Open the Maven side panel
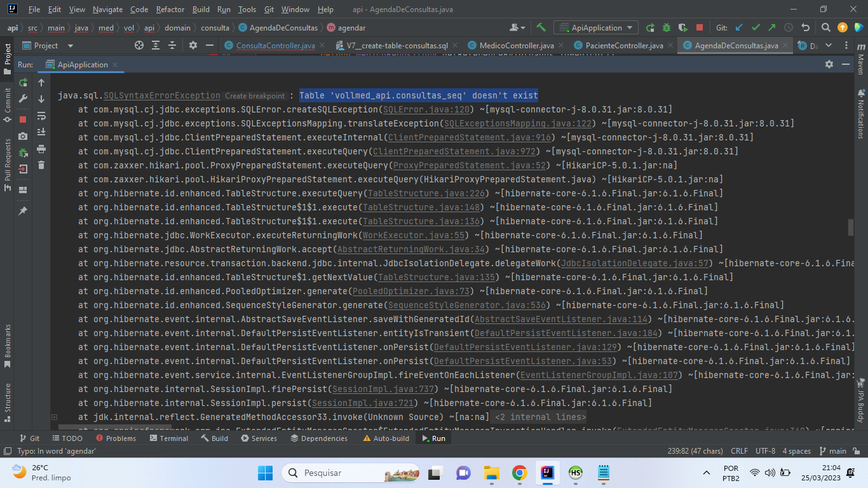Viewport: 868px width, 488px height. tap(860, 59)
